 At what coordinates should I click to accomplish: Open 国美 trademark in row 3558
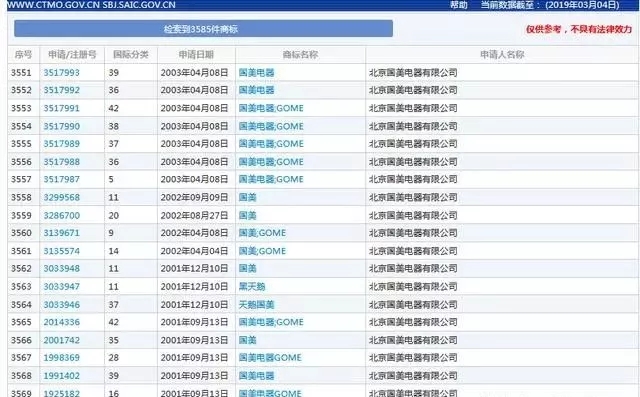click(247, 197)
